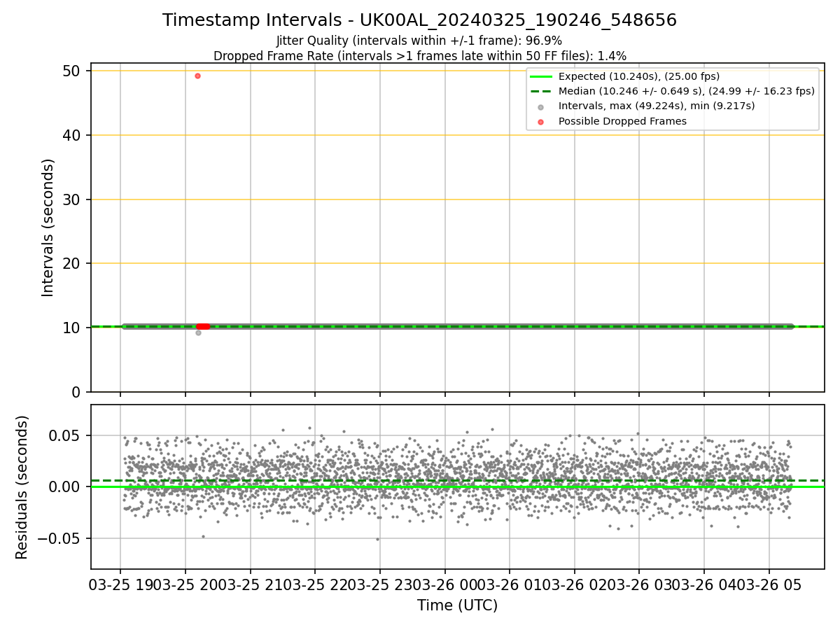Click the 'Time (UTC)' x-axis label
The width and height of the screenshot is (840, 630).
[x=457, y=605]
